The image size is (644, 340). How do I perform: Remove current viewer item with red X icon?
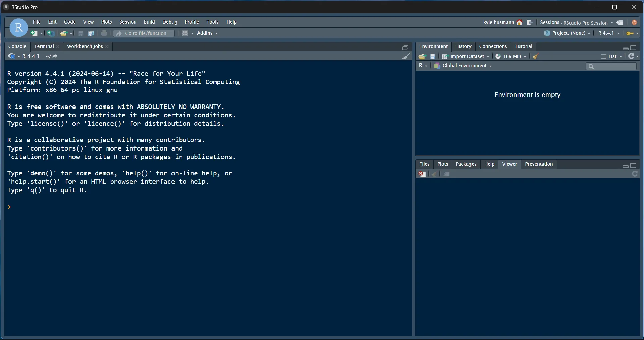(422, 174)
